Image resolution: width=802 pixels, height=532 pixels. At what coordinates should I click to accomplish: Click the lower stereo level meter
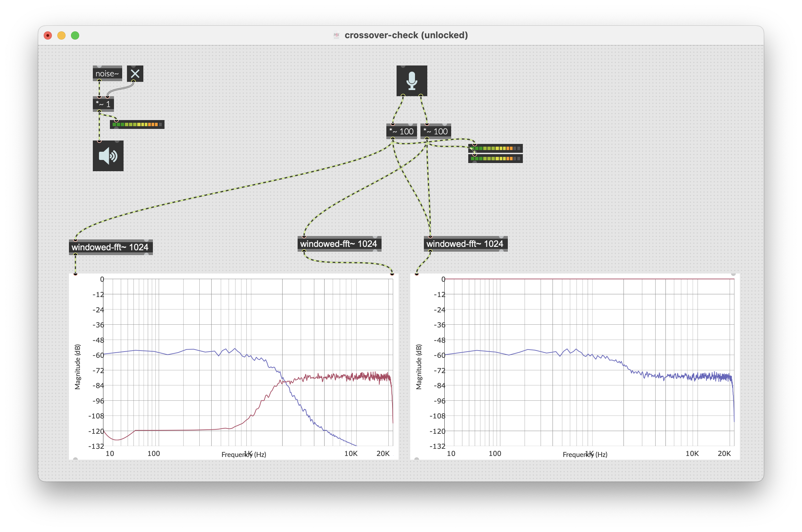[495, 159]
